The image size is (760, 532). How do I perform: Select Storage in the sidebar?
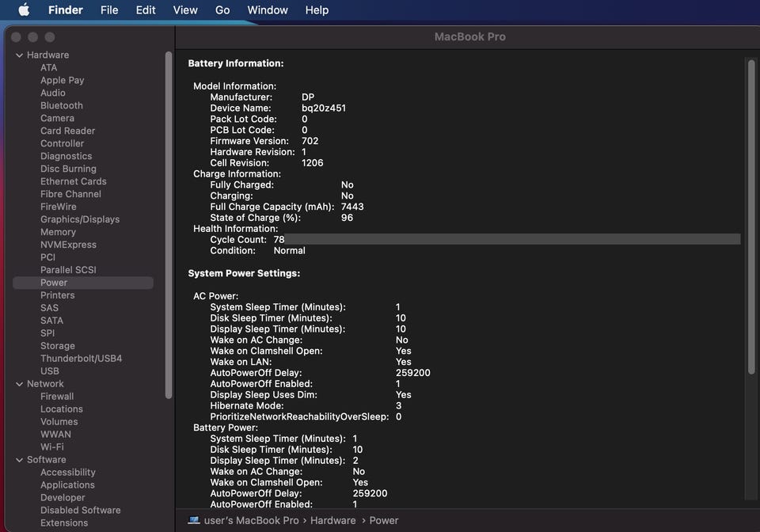click(58, 346)
